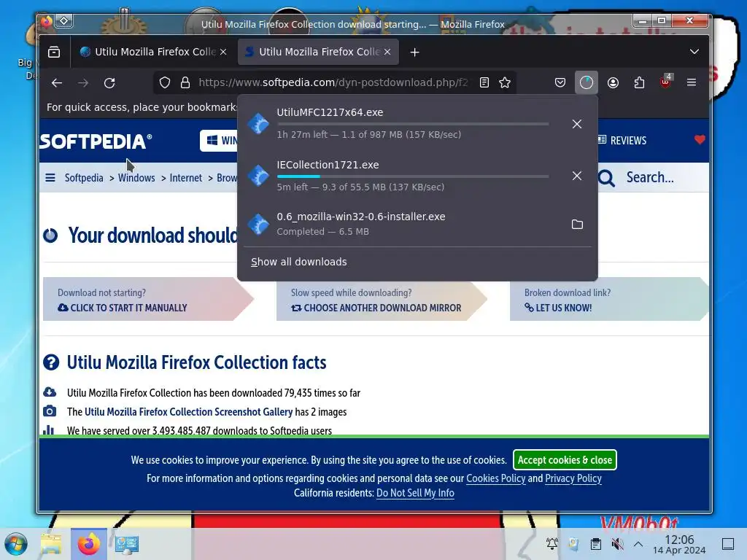Screen dimensions: 747x560
Task: Click Let us know broken link
Action: pyautogui.click(x=558, y=308)
